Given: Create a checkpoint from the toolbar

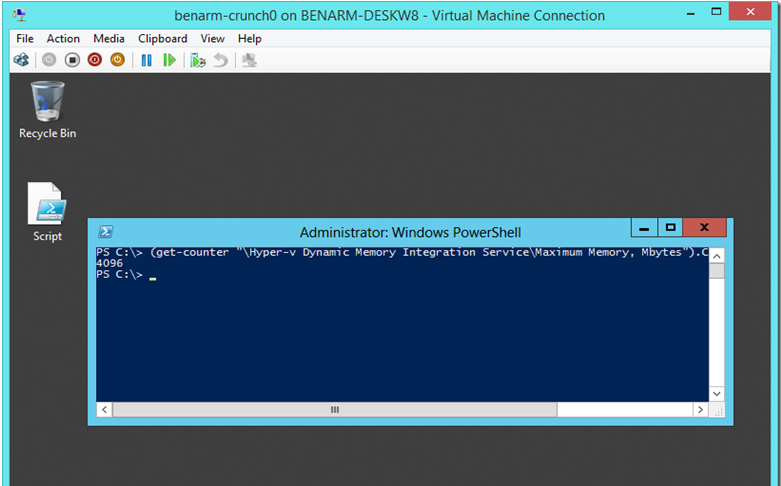Looking at the screenshot, I should pos(198,60).
